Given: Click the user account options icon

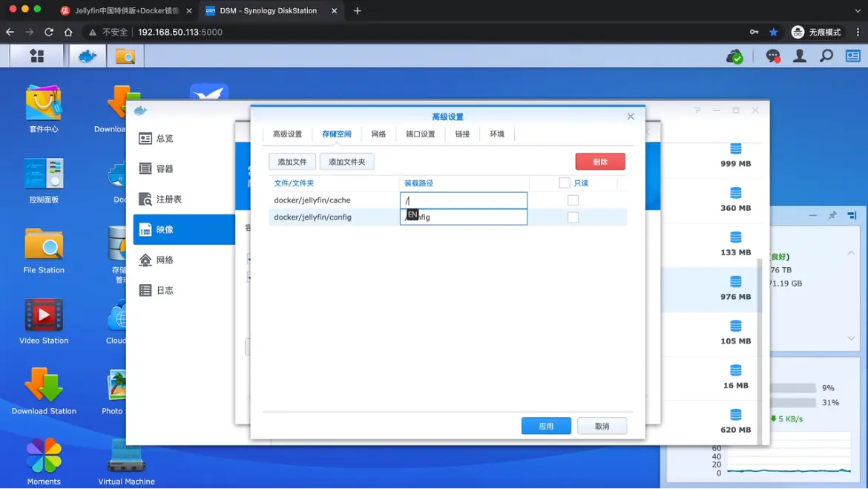Looking at the screenshot, I should [800, 56].
